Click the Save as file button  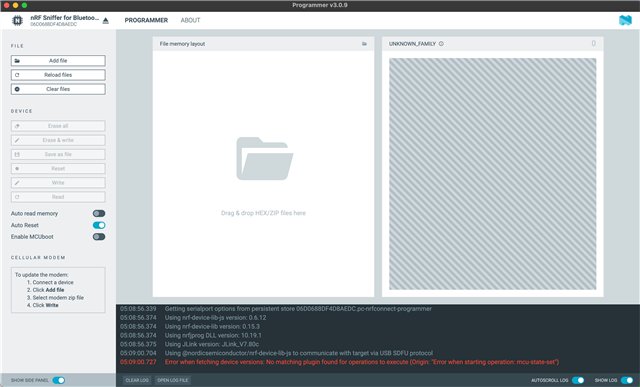(x=58, y=154)
